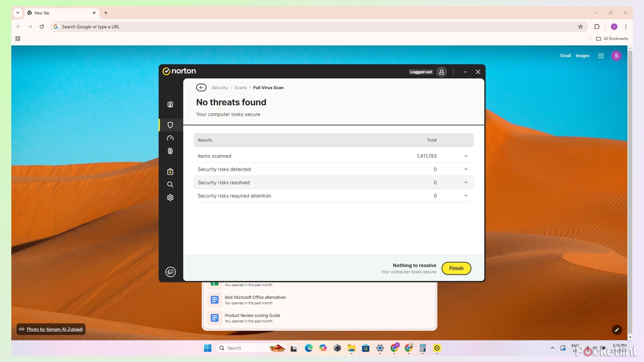Collapse the Security risks detected row
Image resolution: width=644 pixels, height=362 pixels.
point(466,169)
